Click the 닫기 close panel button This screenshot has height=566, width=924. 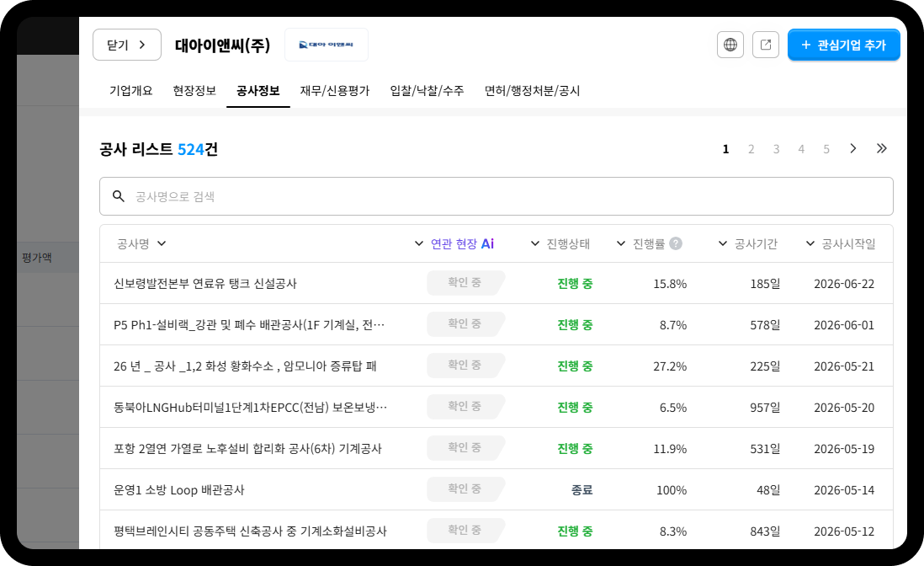127,45
